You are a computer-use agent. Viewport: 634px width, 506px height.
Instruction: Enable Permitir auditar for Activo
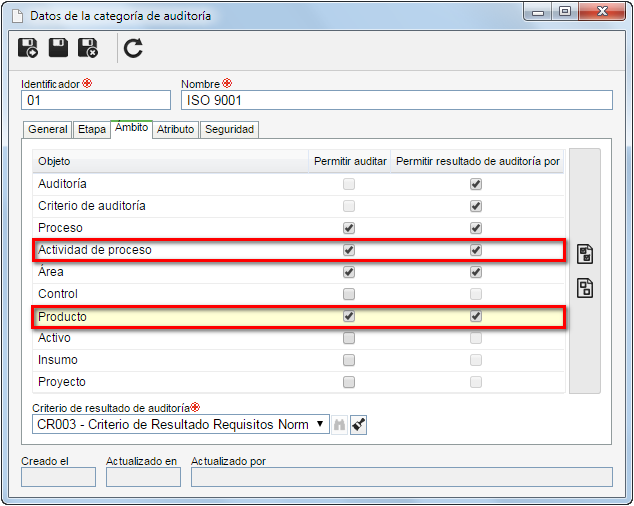click(349, 338)
